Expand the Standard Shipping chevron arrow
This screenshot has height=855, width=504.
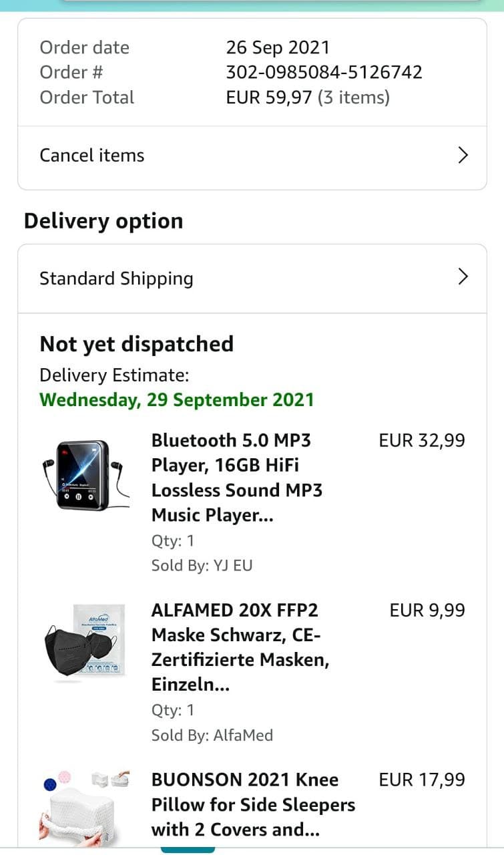coord(463,277)
